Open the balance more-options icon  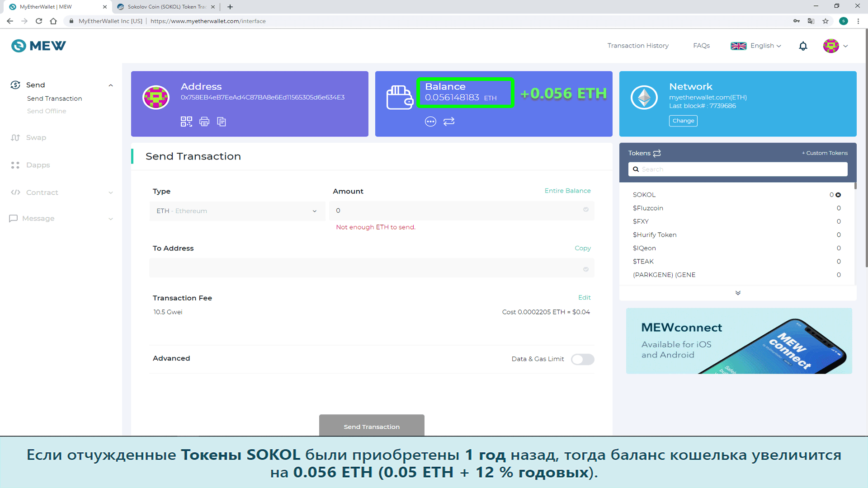point(430,122)
